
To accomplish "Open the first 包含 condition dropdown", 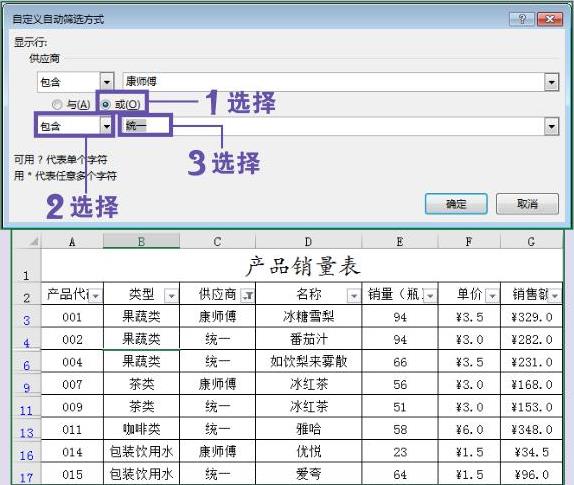I will pyautogui.click(x=107, y=82).
